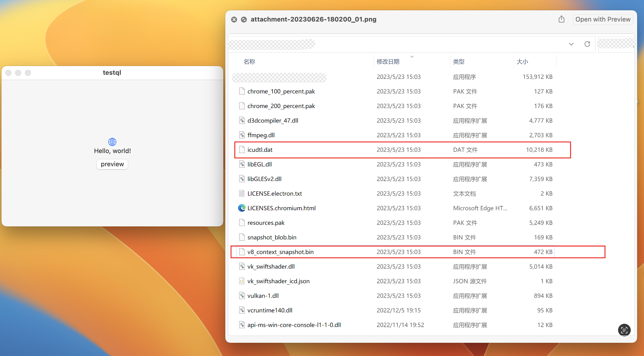Select the icudtl.dat file row
Viewport: 644px width, 356px height.
(403, 150)
